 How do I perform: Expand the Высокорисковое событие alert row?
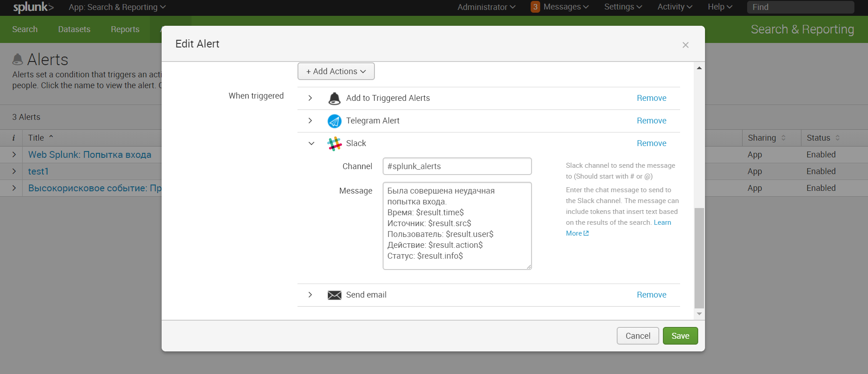pos(14,188)
